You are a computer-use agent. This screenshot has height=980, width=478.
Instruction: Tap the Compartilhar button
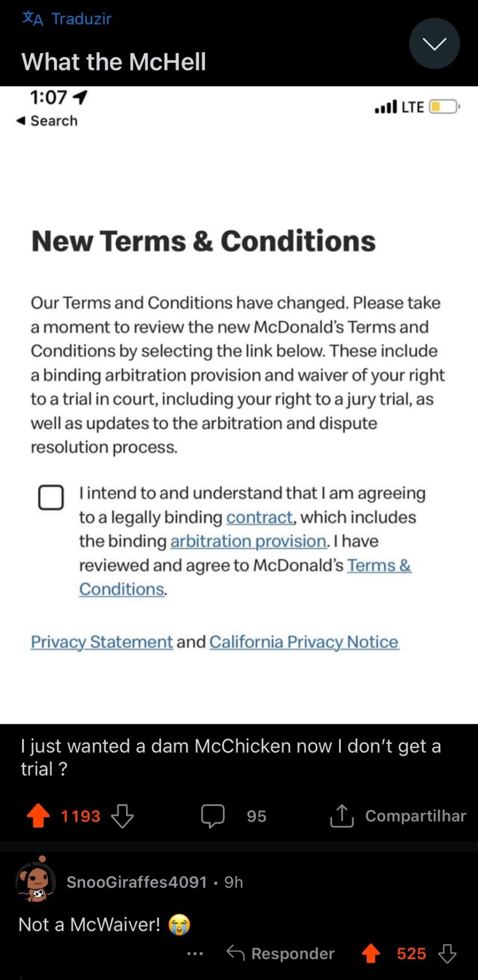click(415, 816)
